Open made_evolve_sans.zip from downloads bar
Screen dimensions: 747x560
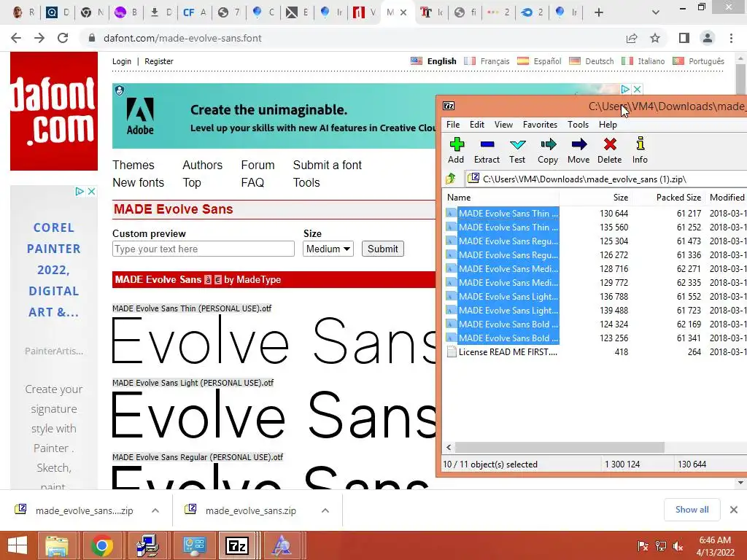pos(251,510)
